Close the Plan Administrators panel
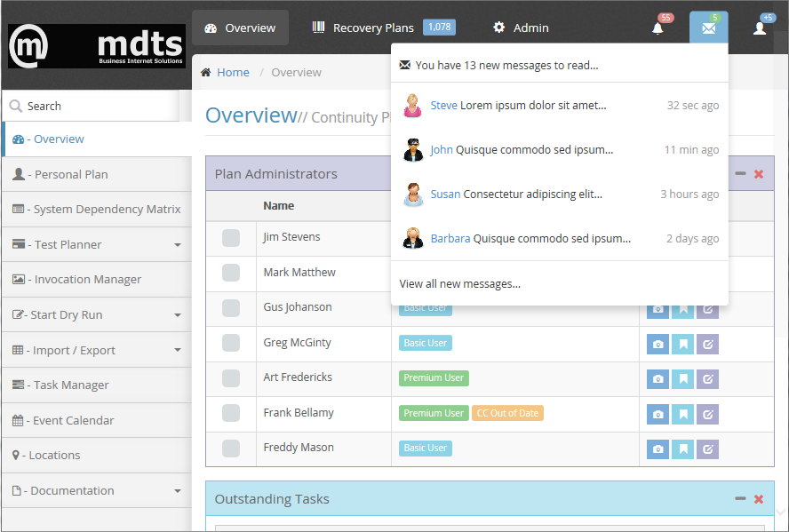The height and width of the screenshot is (532, 789). [x=759, y=174]
